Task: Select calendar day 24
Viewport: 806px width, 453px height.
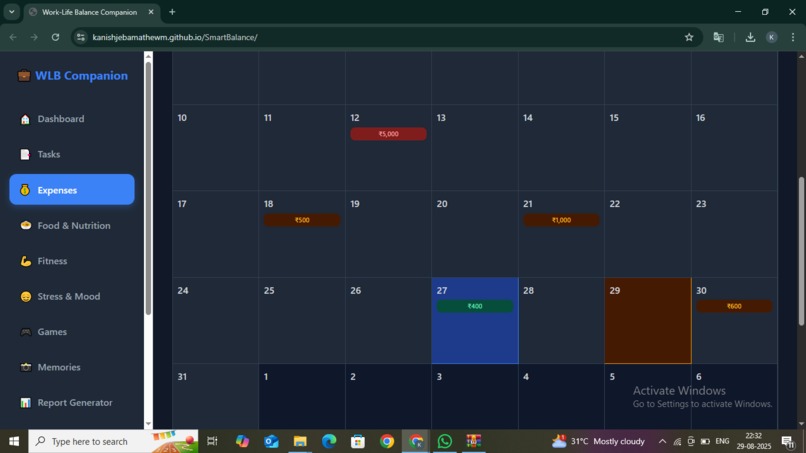Action: click(215, 321)
